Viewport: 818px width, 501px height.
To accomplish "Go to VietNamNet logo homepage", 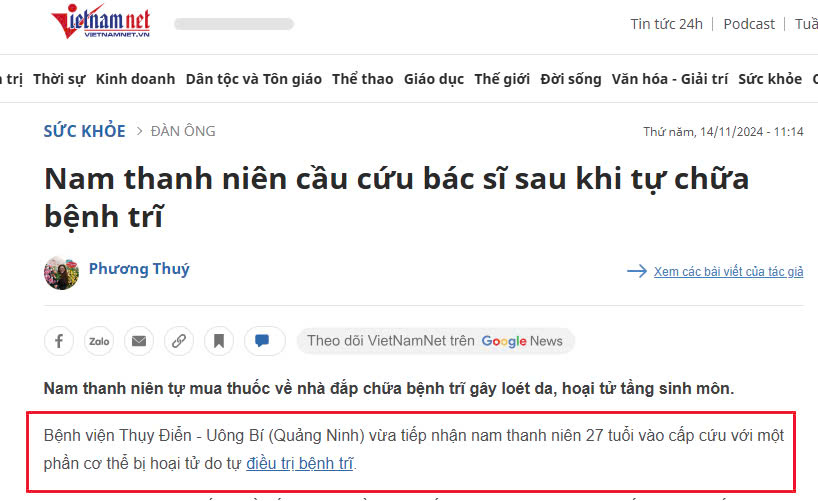I will (x=101, y=21).
